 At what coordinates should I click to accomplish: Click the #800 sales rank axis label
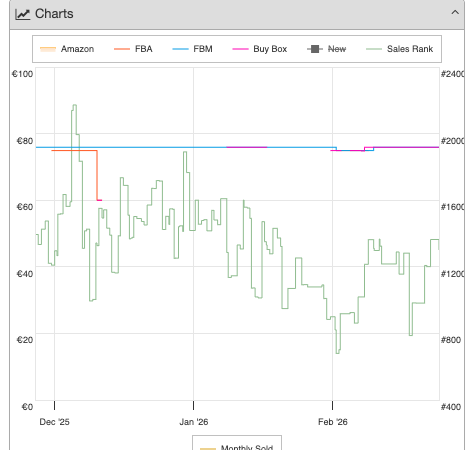coord(451,340)
